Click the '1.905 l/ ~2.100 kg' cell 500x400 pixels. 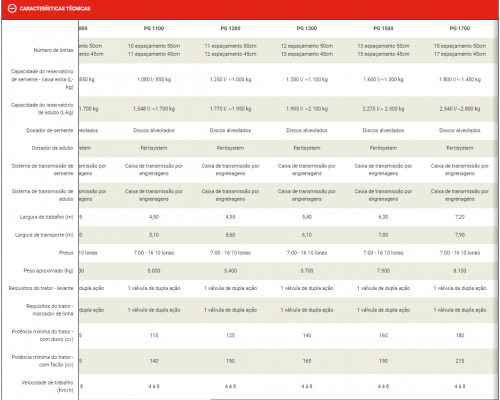[307, 109]
